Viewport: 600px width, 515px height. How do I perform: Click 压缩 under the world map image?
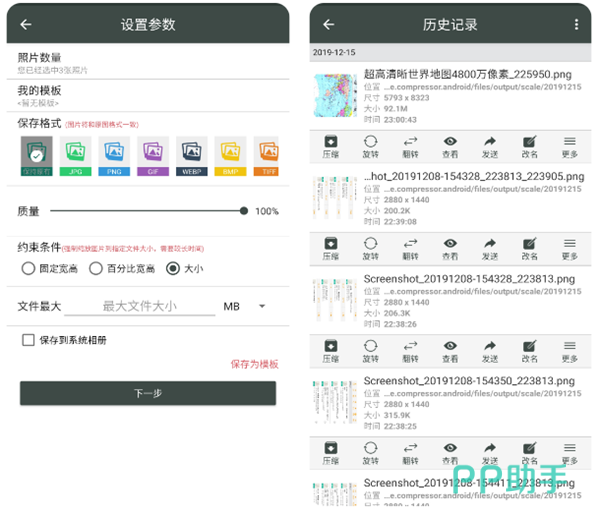[x=330, y=147]
